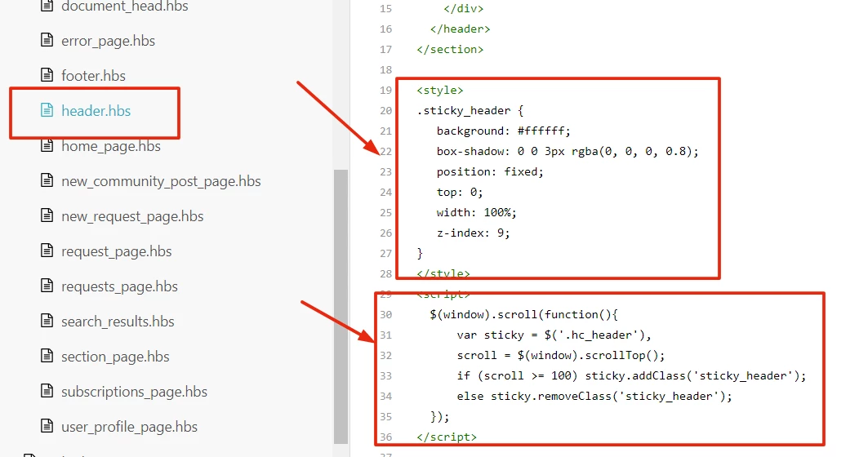Click the position: fixed; line
868x457 pixels.
pos(490,172)
